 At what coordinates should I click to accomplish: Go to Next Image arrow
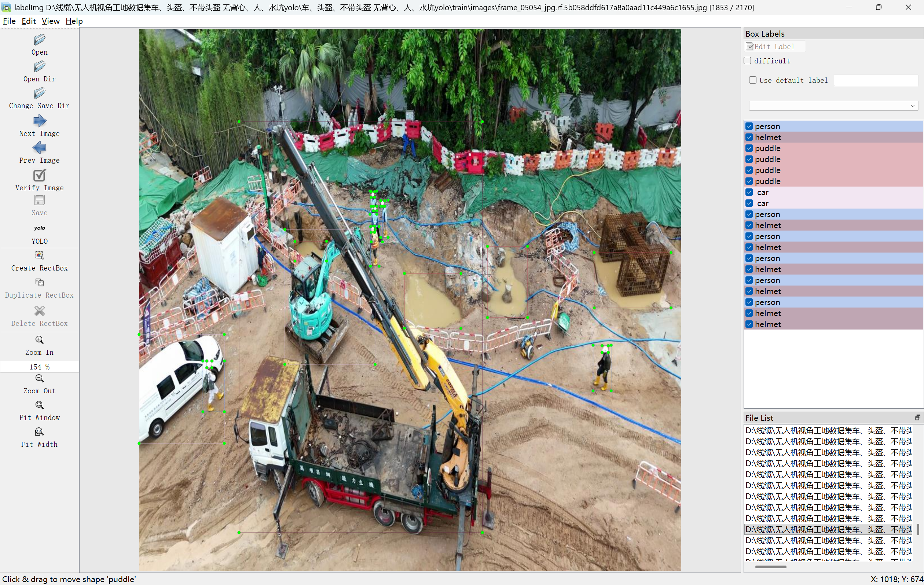click(39, 122)
